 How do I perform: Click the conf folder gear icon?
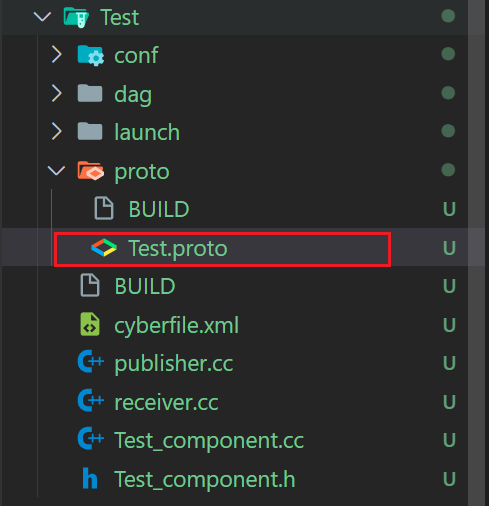(x=91, y=55)
